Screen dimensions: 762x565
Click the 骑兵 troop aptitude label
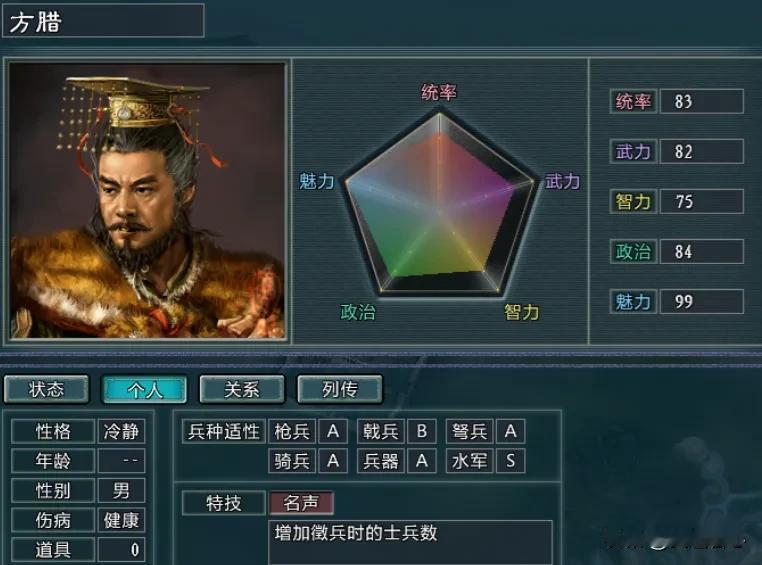click(292, 461)
